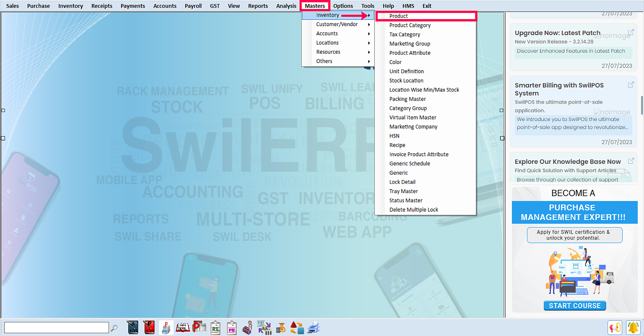Screen dimensions: 644x336
Task: Choose Product Attribute entry
Action: point(425,53)
